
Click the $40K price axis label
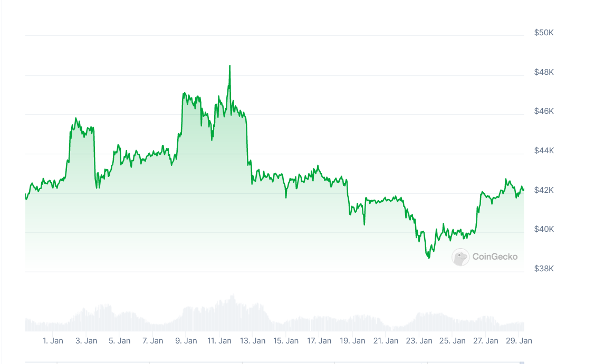point(544,229)
